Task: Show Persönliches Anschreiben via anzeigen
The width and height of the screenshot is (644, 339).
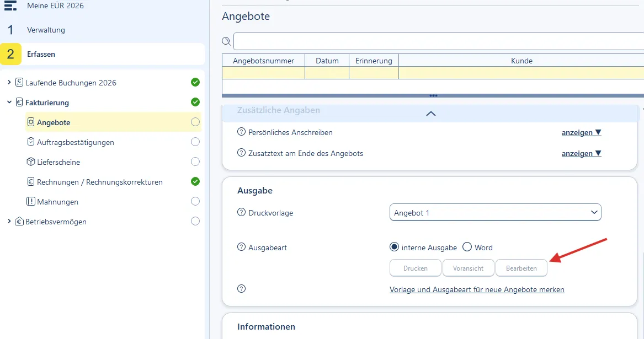Action: [x=581, y=132]
